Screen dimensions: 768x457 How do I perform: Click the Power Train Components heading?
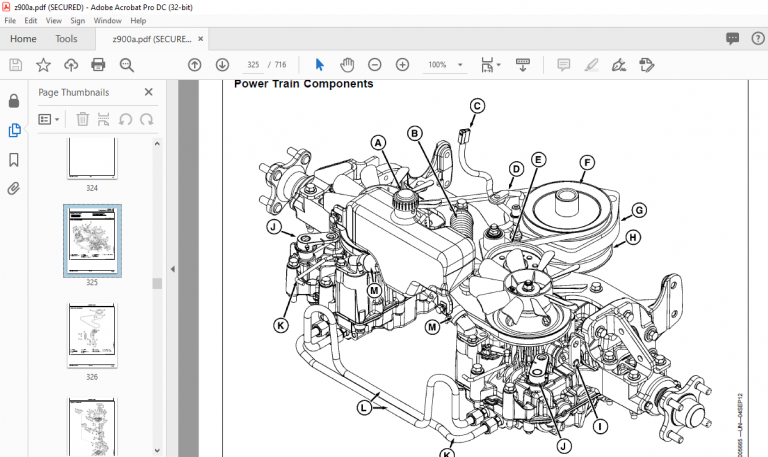[304, 84]
